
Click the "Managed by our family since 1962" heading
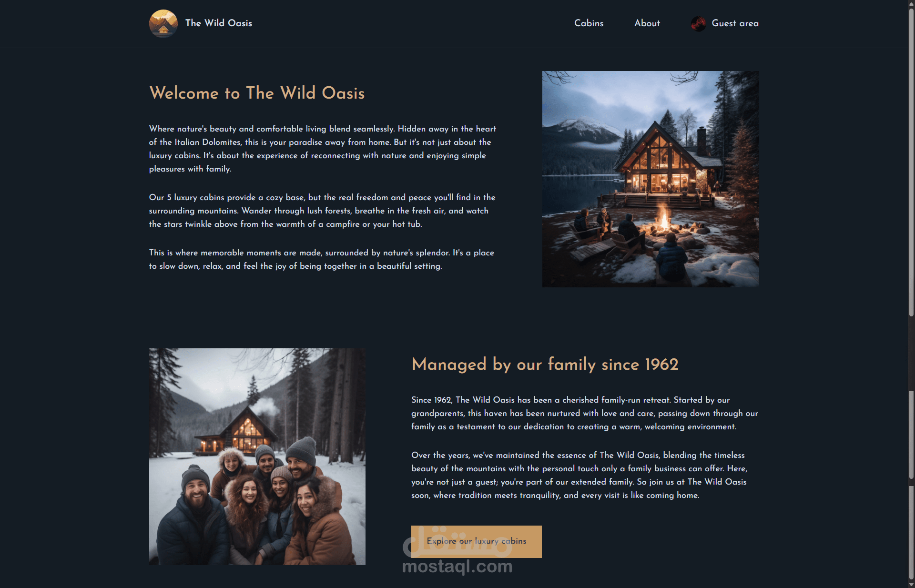[545, 365]
